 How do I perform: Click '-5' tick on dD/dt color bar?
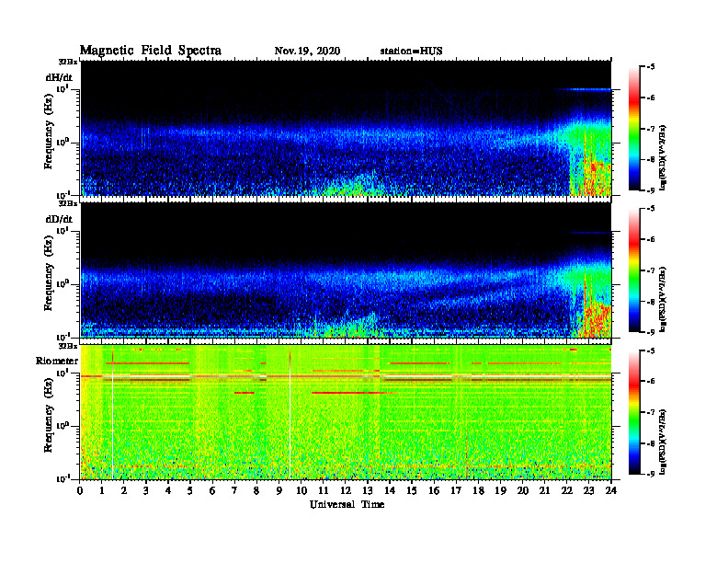click(651, 209)
